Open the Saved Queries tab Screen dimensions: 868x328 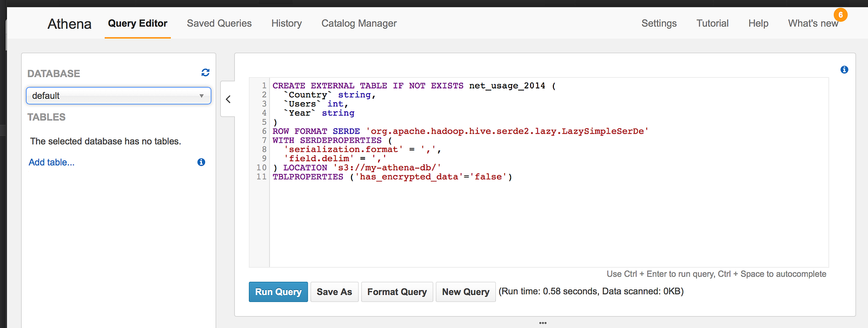[219, 23]
